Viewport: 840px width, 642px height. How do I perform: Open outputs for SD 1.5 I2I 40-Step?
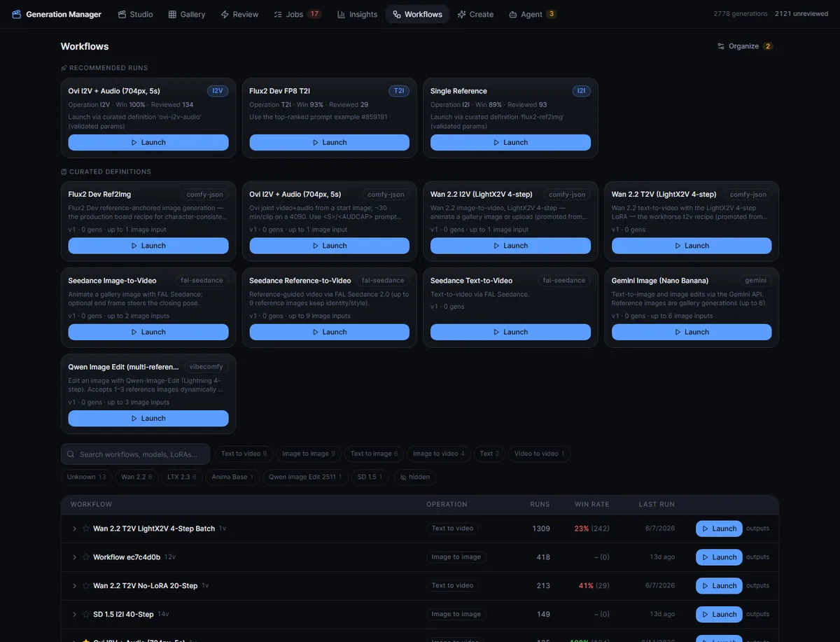[x=757, y=614]
